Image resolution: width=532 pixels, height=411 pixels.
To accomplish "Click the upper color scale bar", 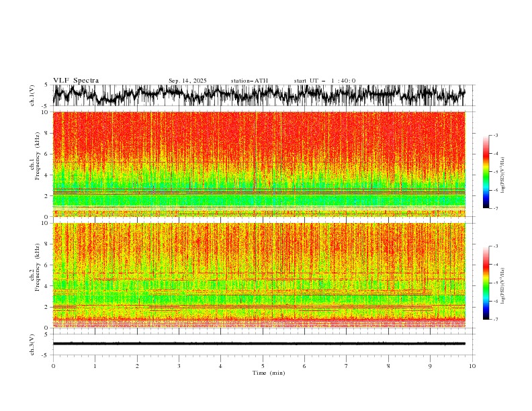I will (x=486, y=172).
